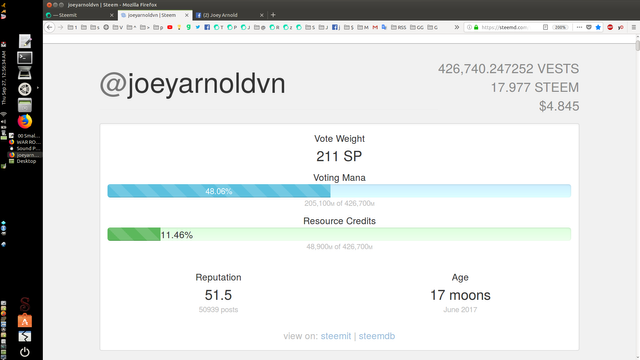This screenshot has height=360, width=640.
Task: Toggle reader view icon in address bar
Action: [x=545, y=27]
